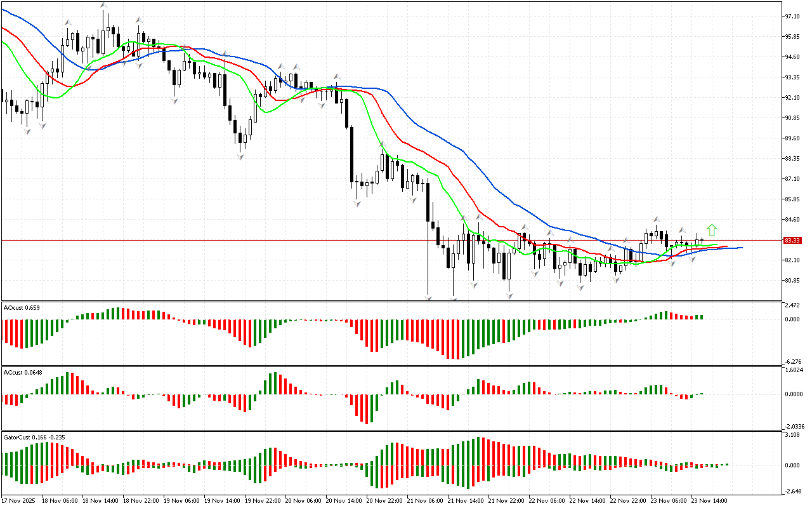
Task: Select the GatorCust 0.166 -0.235 label
Action: (x=34, y=438)
